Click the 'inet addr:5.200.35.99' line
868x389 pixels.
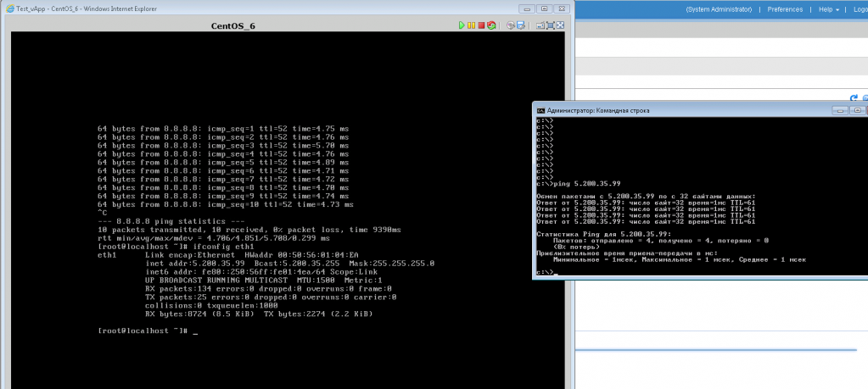[290, 264]
